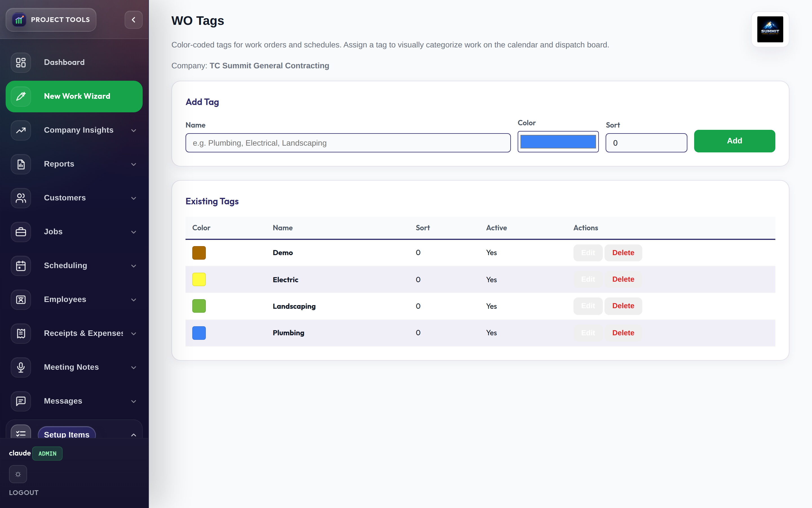Click the Company Insights trend icon
This screenshot has width=812, height=508.
[21, 130]
